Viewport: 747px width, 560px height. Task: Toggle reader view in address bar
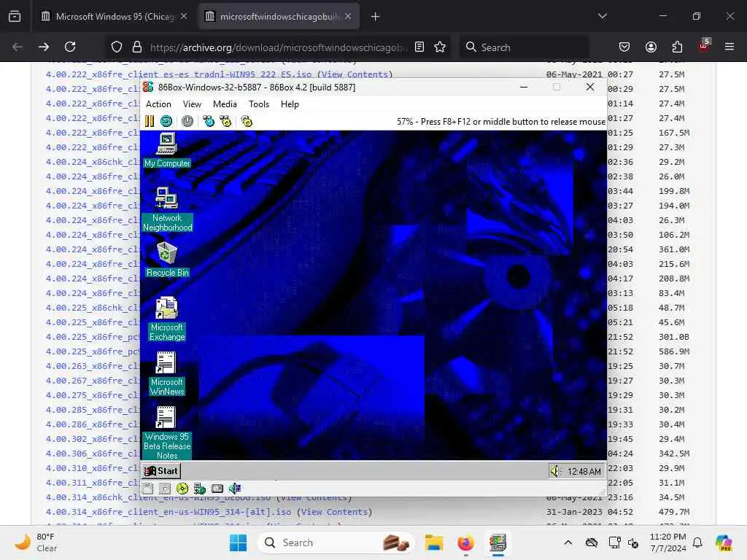pos(419,47)
